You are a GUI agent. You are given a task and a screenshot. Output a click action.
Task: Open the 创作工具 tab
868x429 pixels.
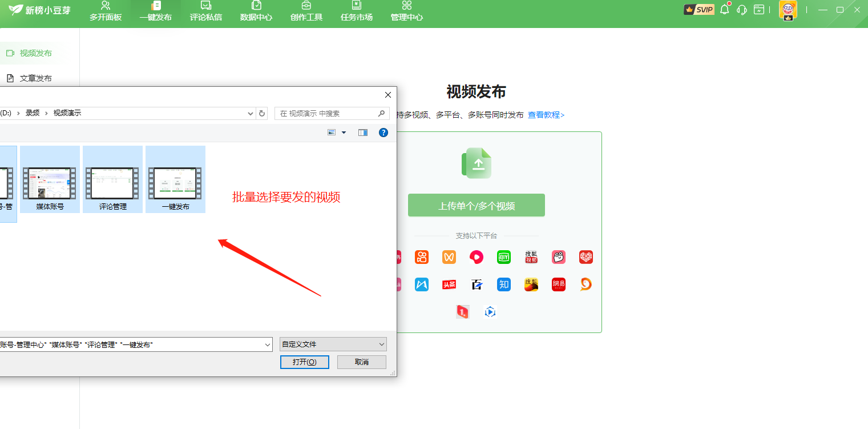pos(306,11)
